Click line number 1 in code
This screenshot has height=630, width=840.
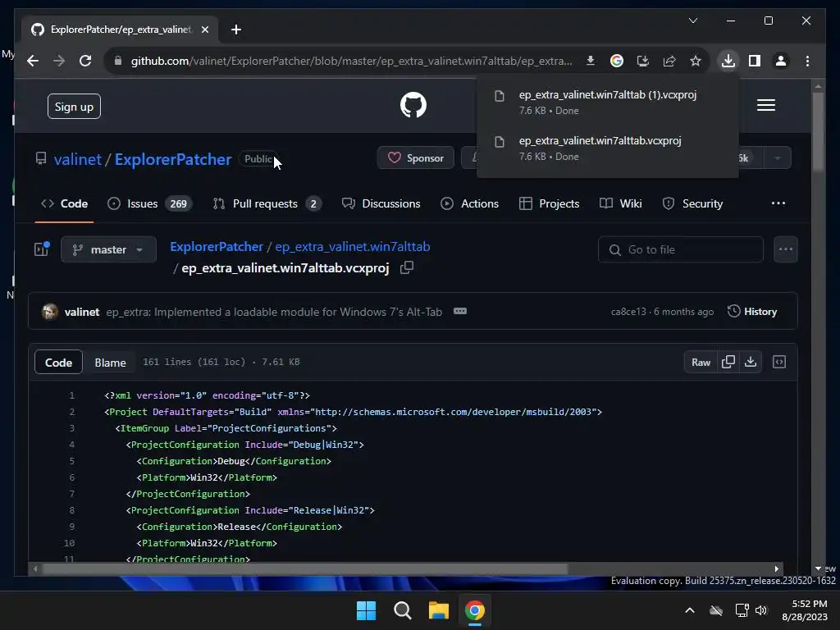click(71, 395)
